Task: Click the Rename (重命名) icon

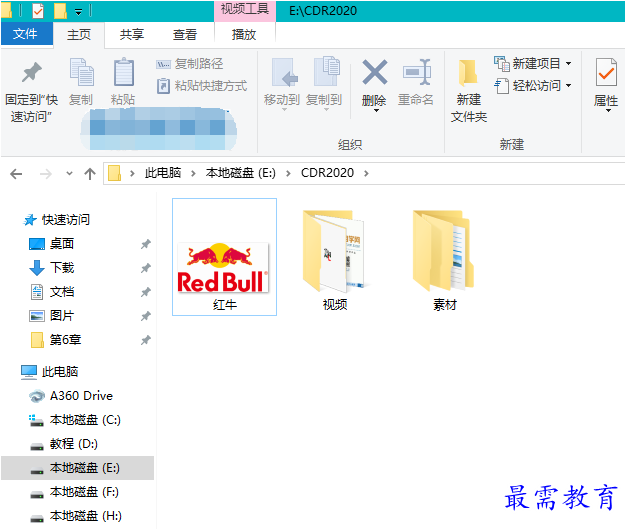Action: [x=416, y=72]
